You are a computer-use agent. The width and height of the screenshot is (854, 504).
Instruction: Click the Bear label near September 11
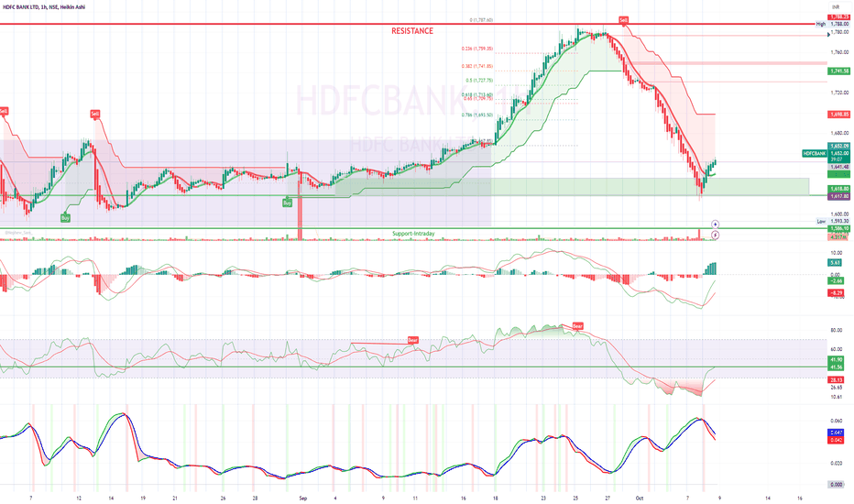pyautogui.click(x=413, y=340)
